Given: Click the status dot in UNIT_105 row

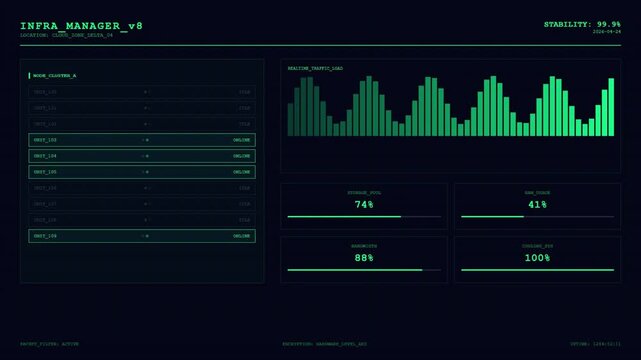Looking at the screenshot, I should [x=147, y=172].
